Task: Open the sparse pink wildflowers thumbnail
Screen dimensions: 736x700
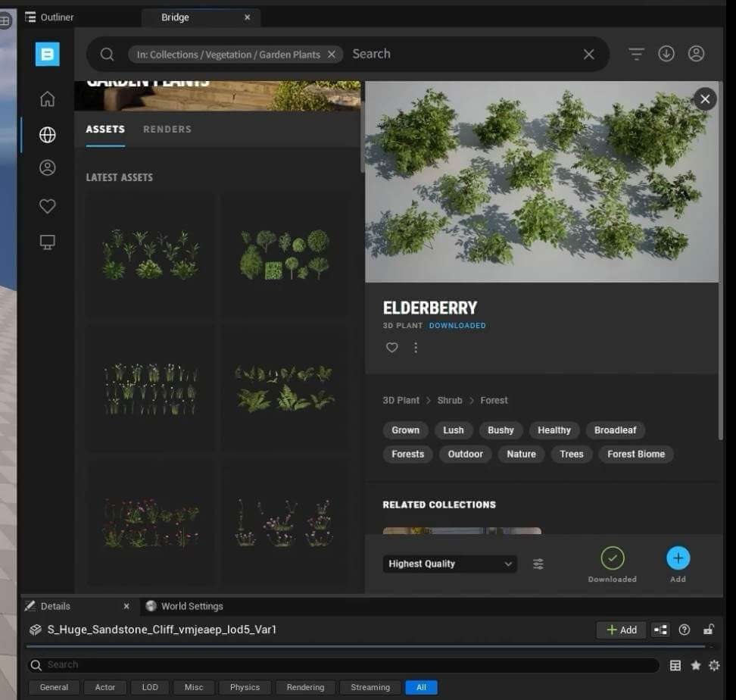Action: pyautogui.click(x=285, y=523)
